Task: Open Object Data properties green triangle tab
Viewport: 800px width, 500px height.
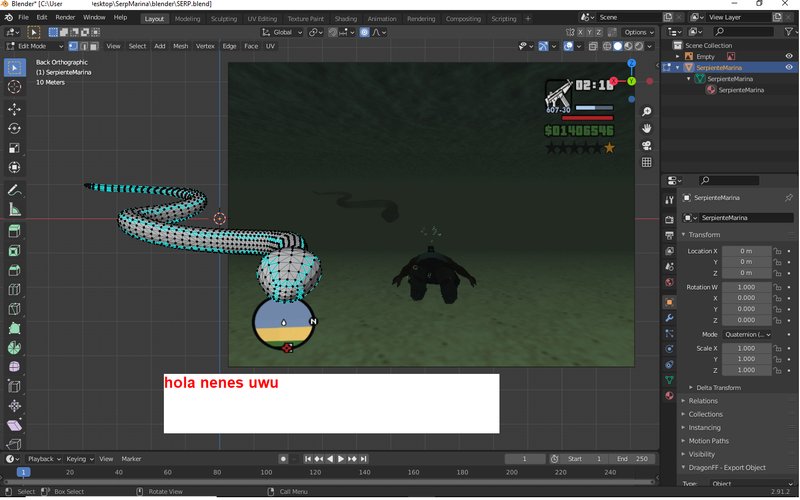Action: point(669,380)
